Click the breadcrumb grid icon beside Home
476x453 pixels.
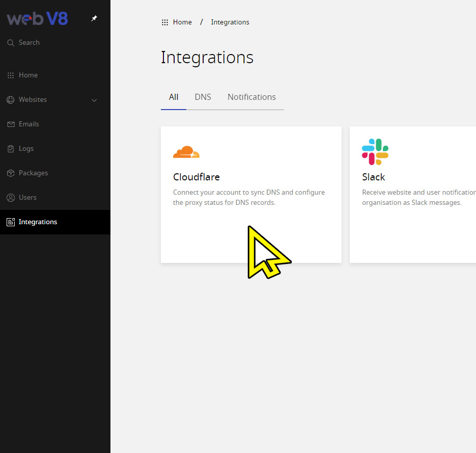(165, 22)
